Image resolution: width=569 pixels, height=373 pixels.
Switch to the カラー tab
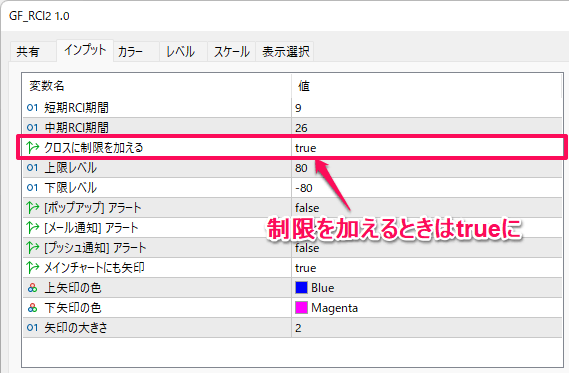coord(136,52)
